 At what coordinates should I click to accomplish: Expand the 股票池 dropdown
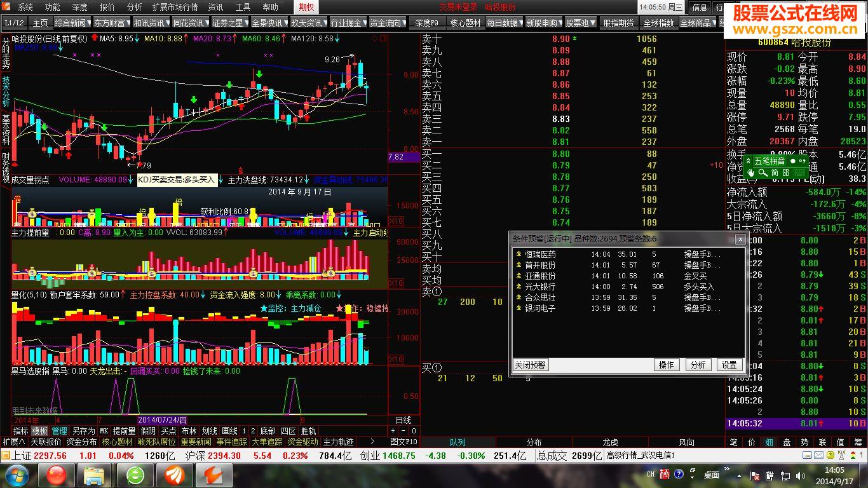tap(580, 23)
